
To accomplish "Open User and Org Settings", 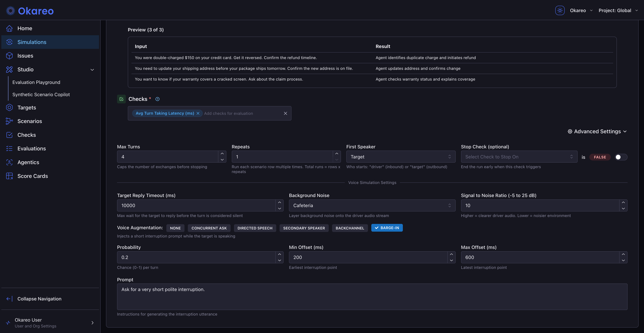I will click(36, 326).
